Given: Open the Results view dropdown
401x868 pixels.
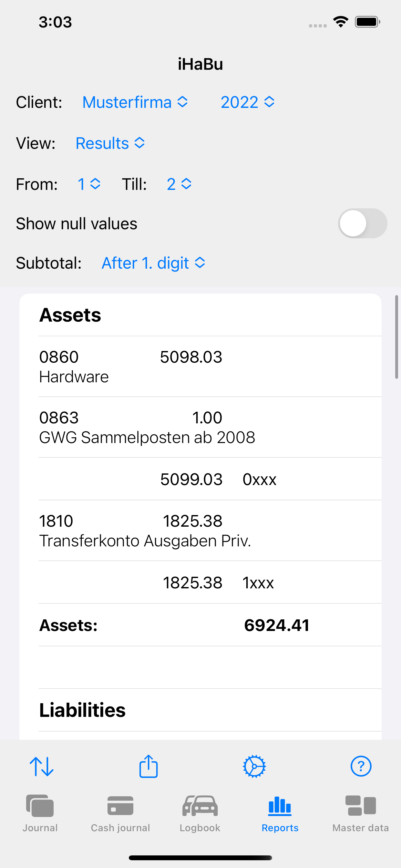Looking at the screenshot, I should (x=110, y=143).
